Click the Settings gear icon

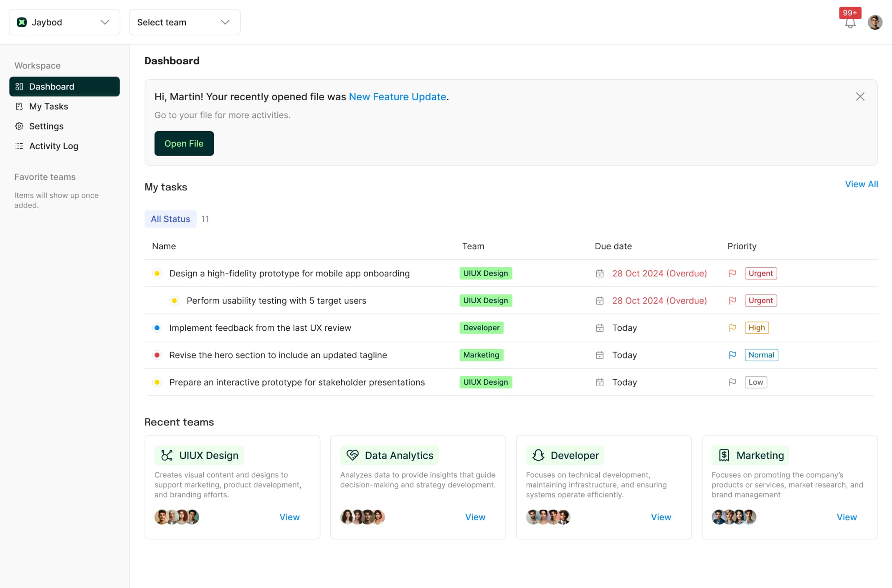[x=19, y=126]
